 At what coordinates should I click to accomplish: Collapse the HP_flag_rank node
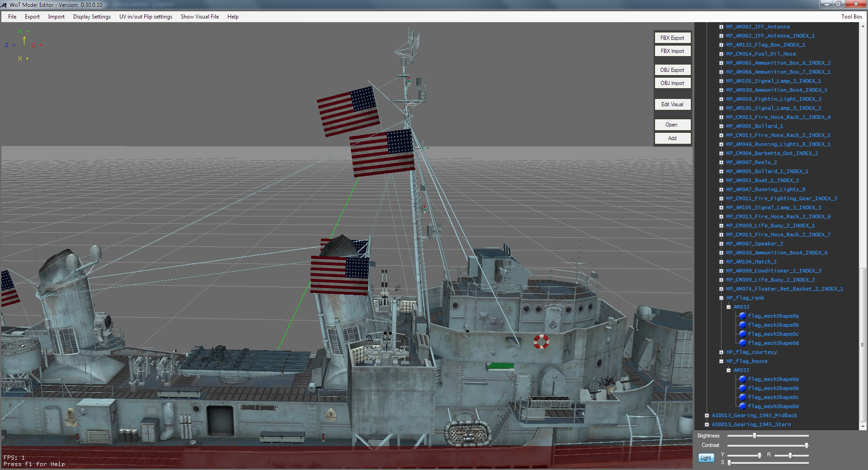[722, 298]
